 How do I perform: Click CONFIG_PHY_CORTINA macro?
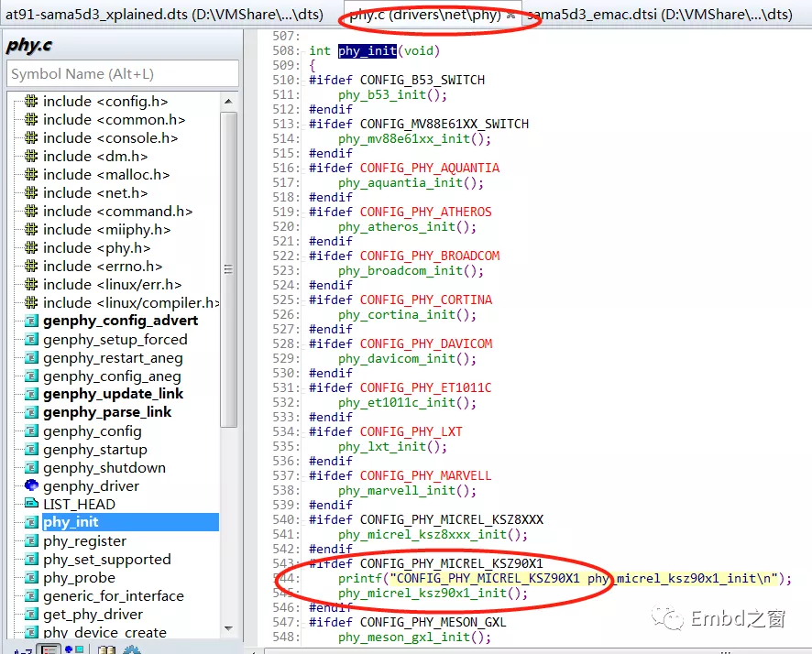pyautogui.click(x=425, y=300)
